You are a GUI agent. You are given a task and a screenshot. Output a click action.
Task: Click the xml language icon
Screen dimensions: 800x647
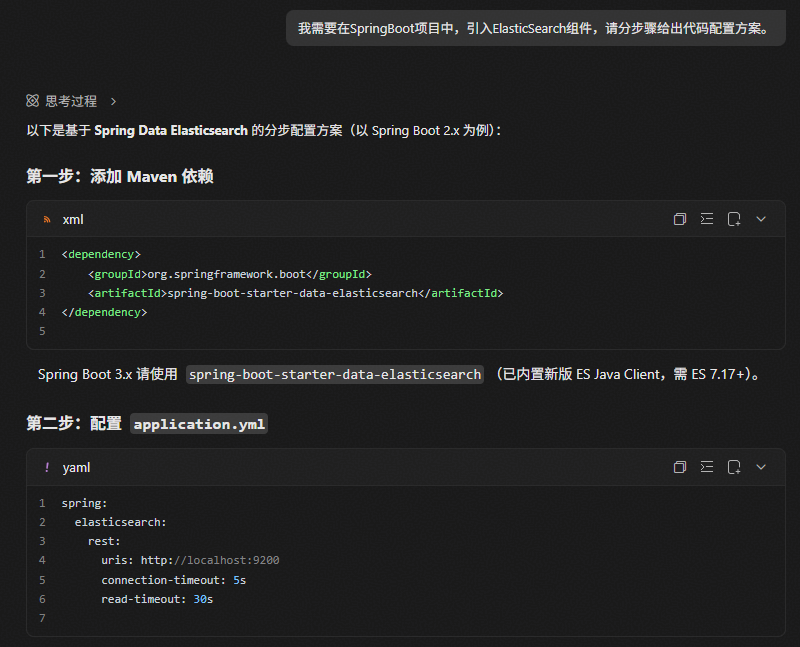coord(47,219)
